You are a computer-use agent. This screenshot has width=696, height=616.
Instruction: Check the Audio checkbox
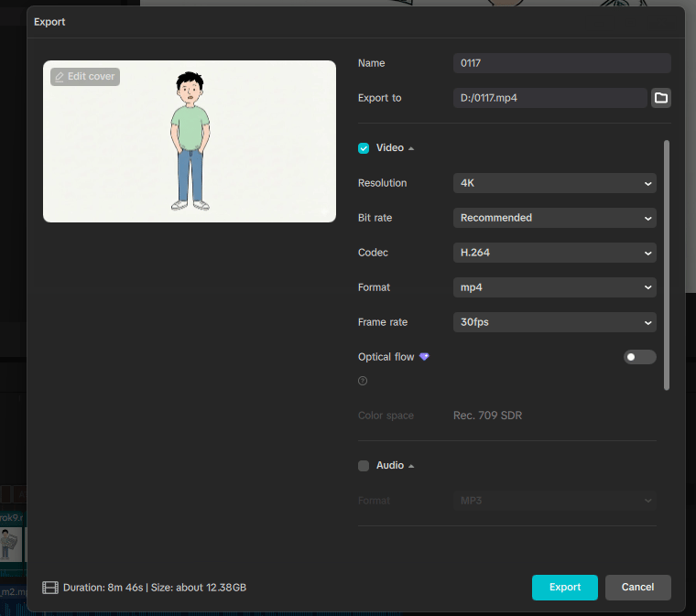coord(364,466)
